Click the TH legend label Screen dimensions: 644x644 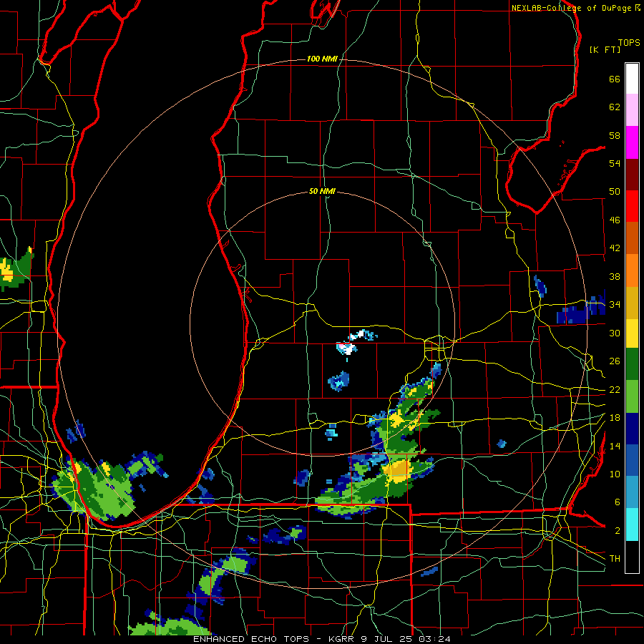point(615,558)
